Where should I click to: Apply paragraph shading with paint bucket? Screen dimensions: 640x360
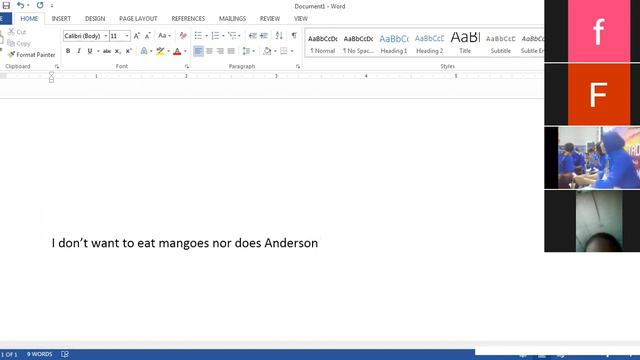pyautogui.click(x=267, y=51)
